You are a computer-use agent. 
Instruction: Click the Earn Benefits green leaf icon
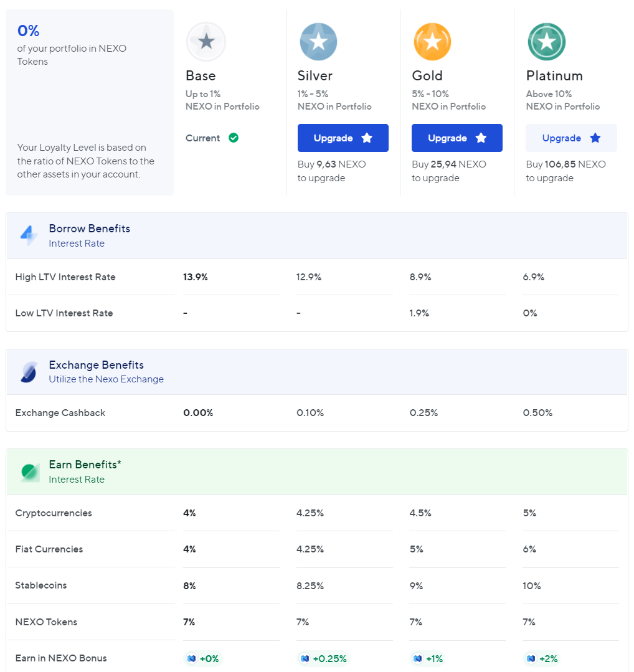pos(30,472)
